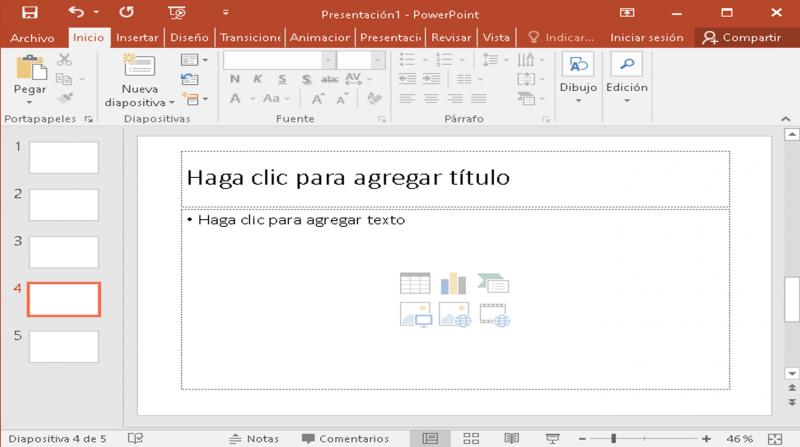Open the font name dropdown

click(x=328, y=60)
